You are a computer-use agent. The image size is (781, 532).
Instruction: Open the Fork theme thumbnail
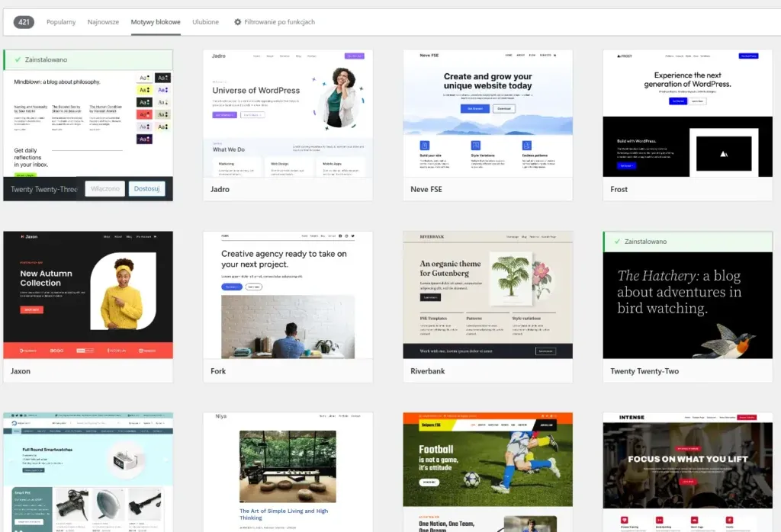click(x=288, y=295)
